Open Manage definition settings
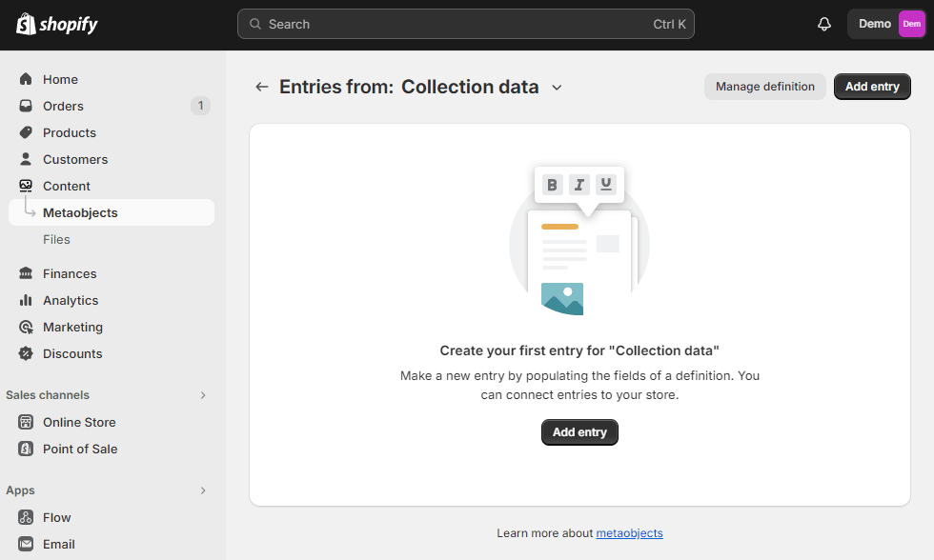This screenshot has height=560, width=934. click(764, 87)
